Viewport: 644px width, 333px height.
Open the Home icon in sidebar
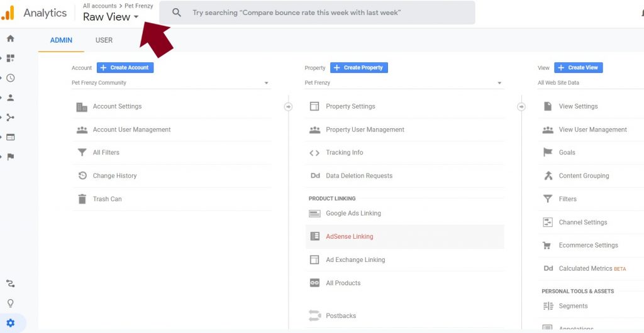11,38
